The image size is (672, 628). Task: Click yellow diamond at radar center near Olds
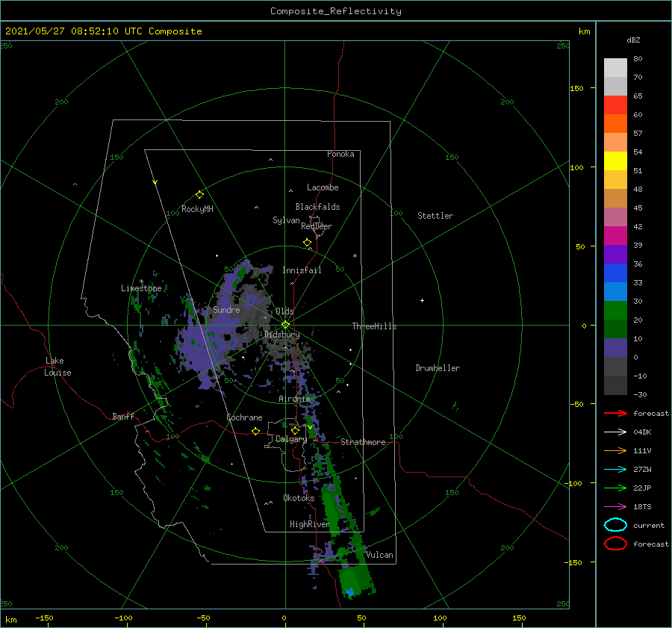click(285, 325)
